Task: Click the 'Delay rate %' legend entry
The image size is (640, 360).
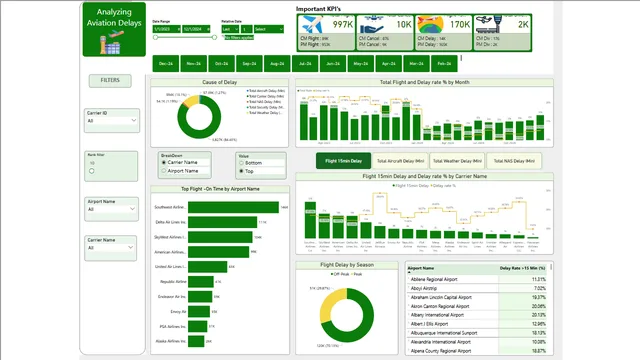Action: (443, 186)
